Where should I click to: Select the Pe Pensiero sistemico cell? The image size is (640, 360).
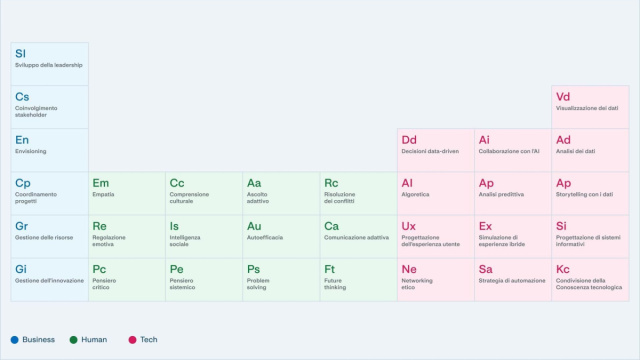click(x=204, y=280)
